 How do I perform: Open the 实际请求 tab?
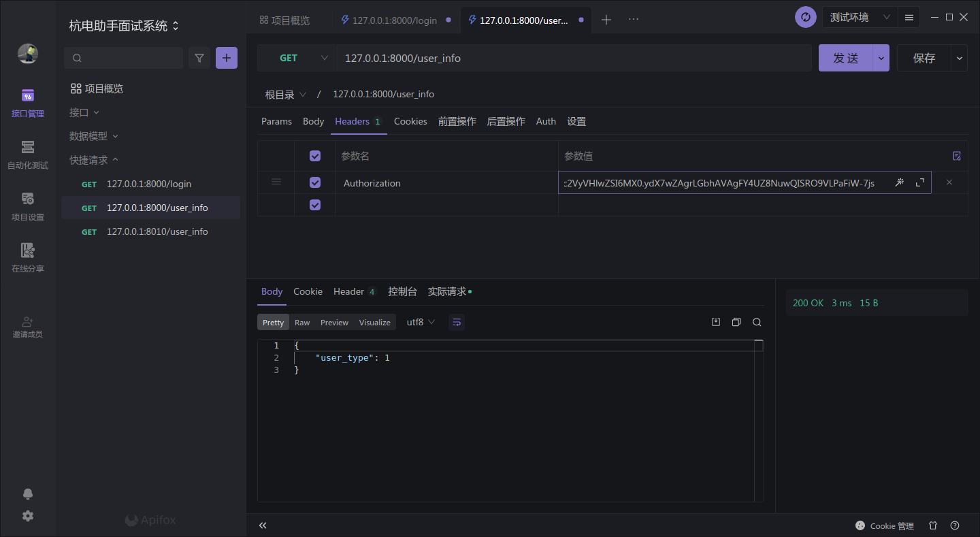pyautogui.click(x=449, y=291)
